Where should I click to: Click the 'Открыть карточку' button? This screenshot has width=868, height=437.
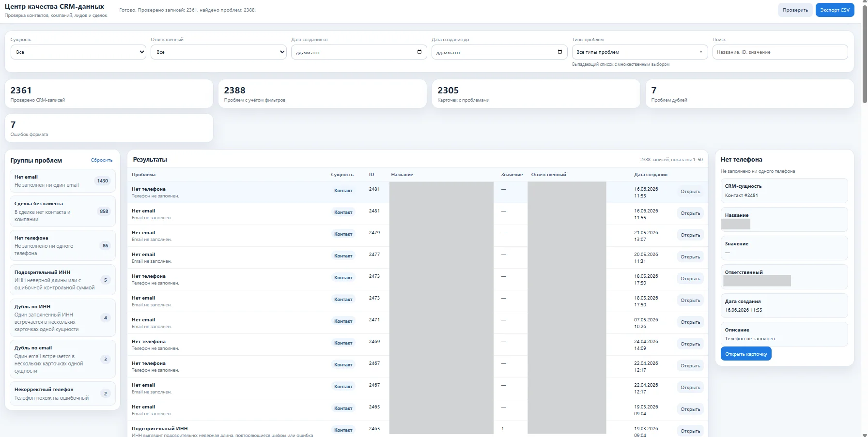coord(746,354)
